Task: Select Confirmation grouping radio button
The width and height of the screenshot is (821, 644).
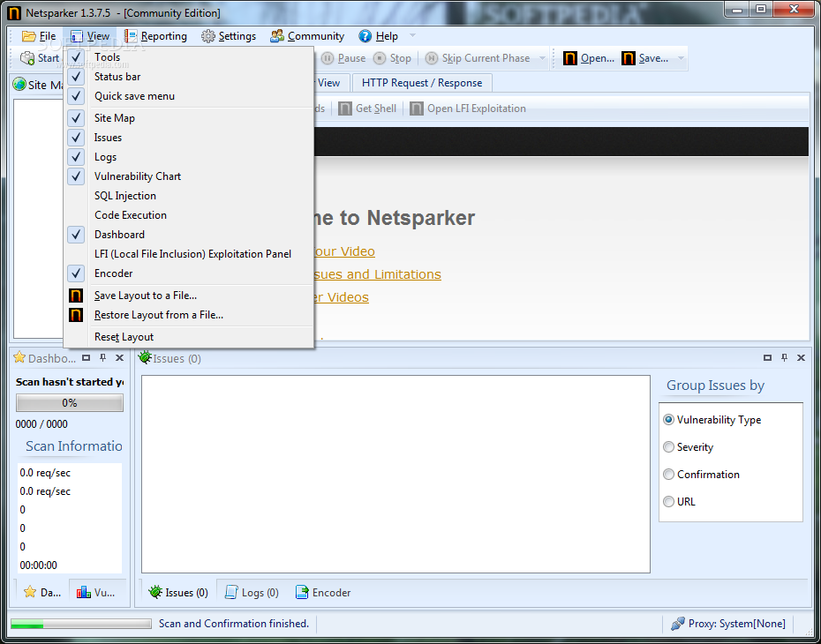Action: pos(668,474)
